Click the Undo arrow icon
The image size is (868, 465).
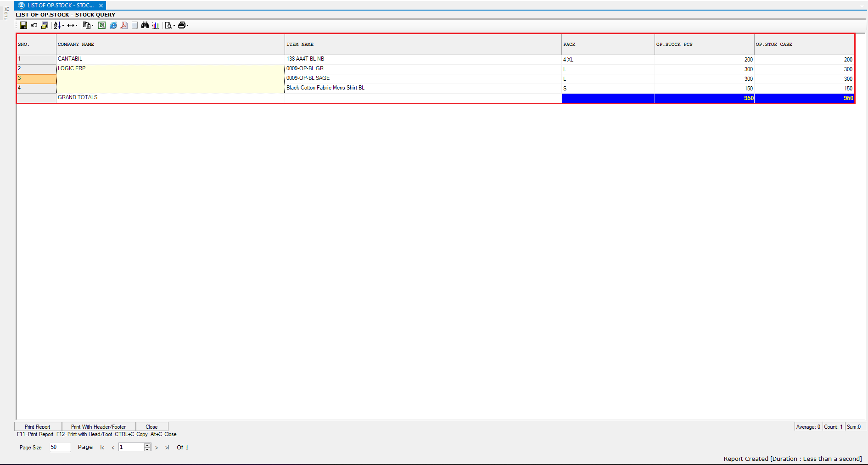click(34, 25)
